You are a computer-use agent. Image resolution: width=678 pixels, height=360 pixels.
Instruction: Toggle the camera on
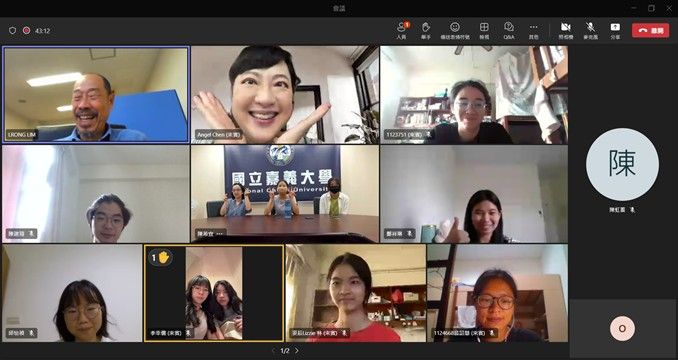pos(566,30)
